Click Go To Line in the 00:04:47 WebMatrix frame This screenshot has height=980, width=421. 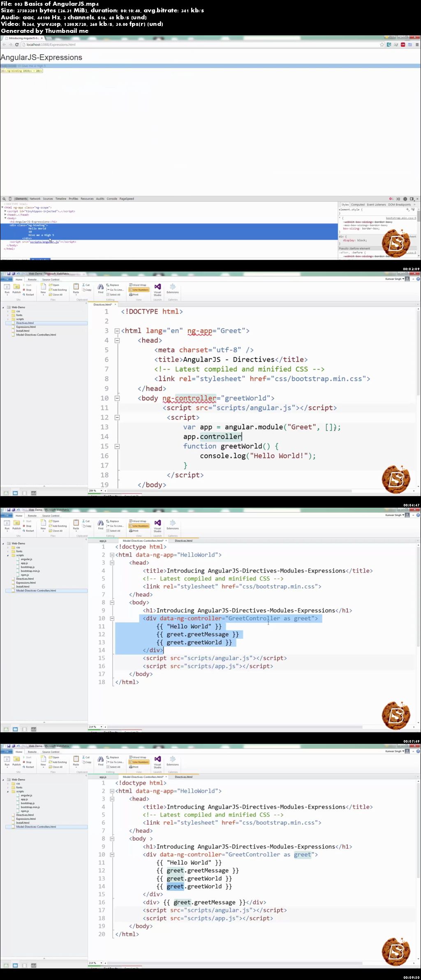[x=115, y=290]
